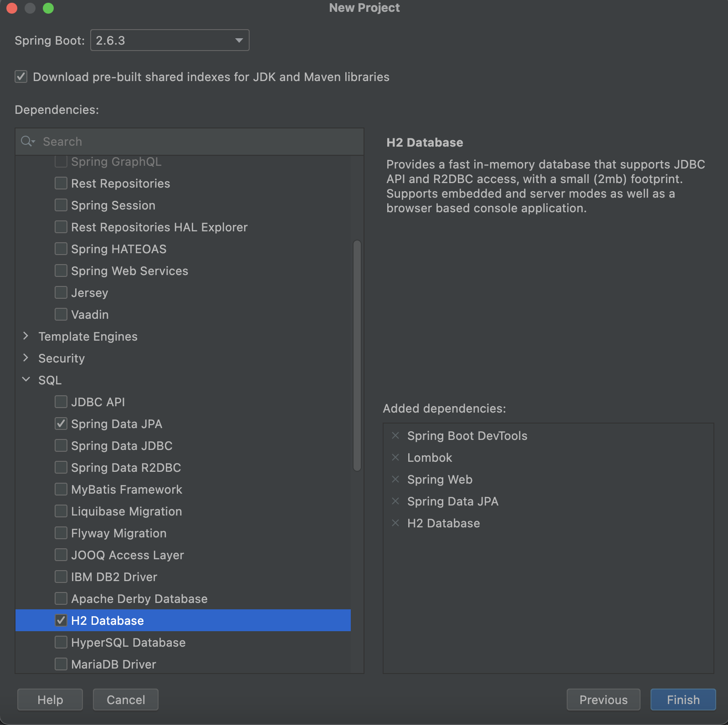The width and height of the screenshot is (728, 725).
Task: Select the 'Apache Derby Database' list label
Action: click(x=139, y=599)
